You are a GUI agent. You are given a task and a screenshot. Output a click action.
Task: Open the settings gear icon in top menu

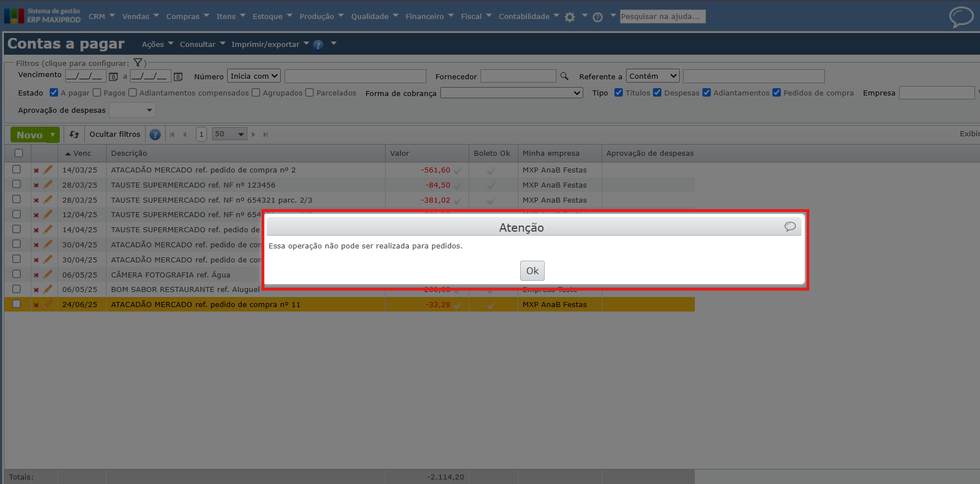coord(569,17)
